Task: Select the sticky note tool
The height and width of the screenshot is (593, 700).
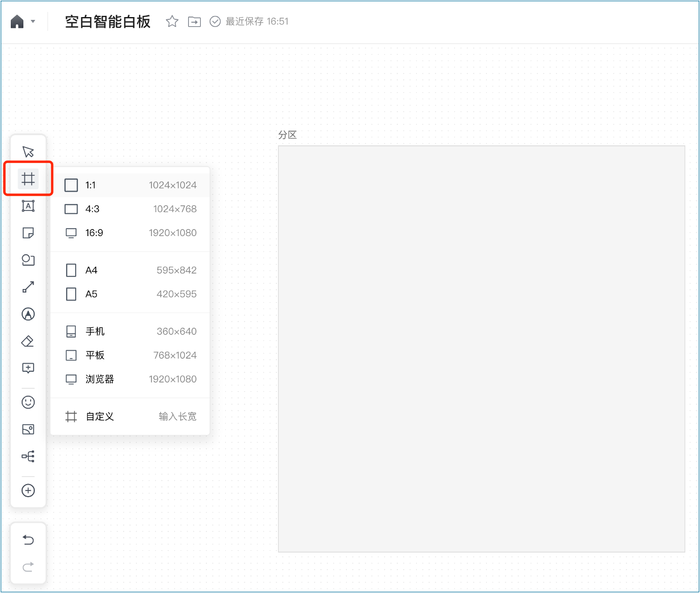Action: [28, 233]
